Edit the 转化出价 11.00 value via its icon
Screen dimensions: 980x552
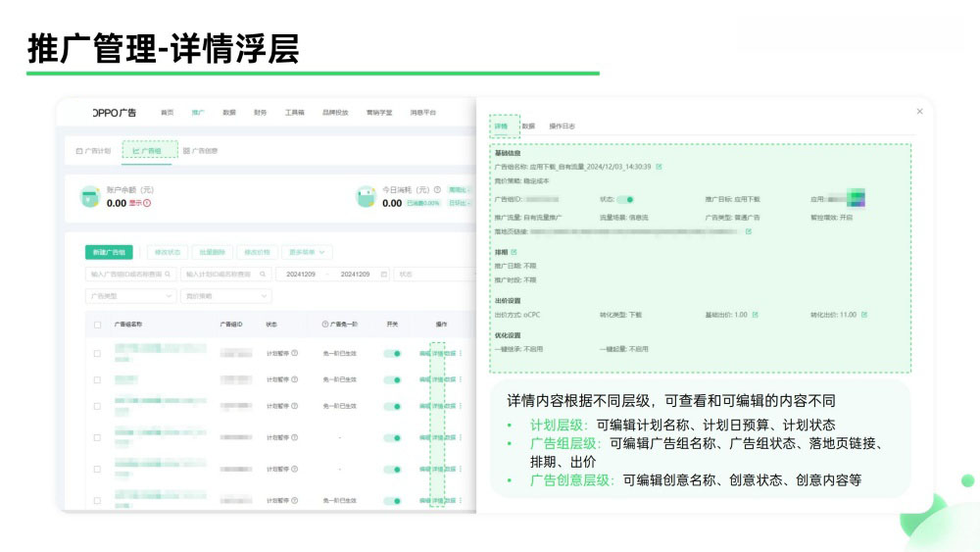[x=864, y=315]
